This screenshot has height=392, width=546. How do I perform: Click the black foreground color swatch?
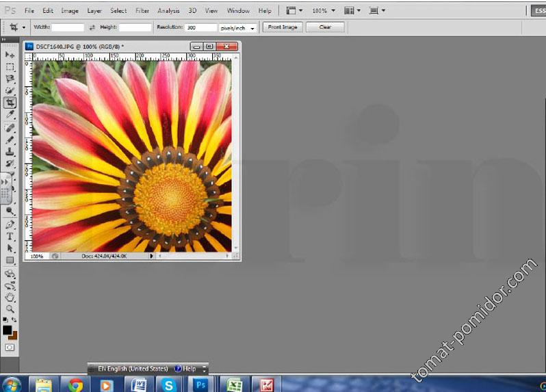(7, 330)
